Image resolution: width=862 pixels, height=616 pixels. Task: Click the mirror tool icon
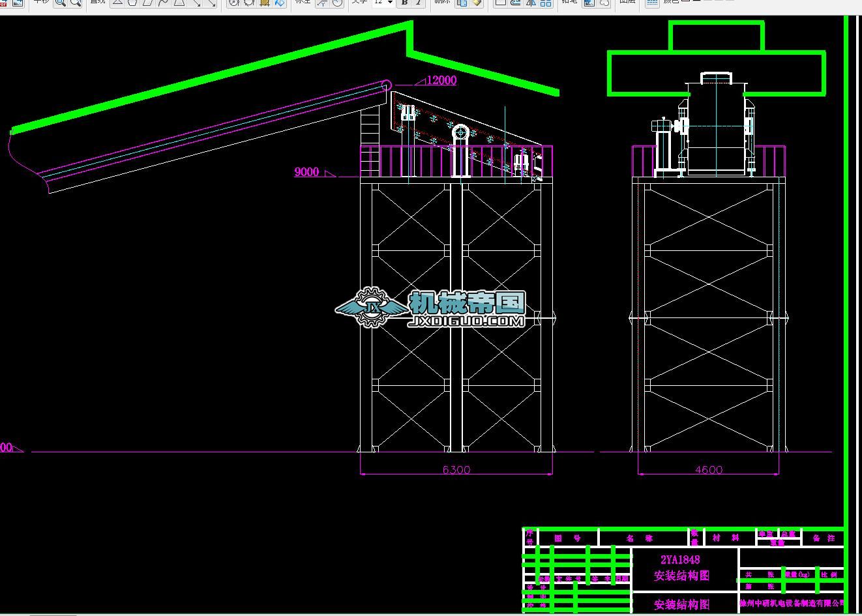531,3
